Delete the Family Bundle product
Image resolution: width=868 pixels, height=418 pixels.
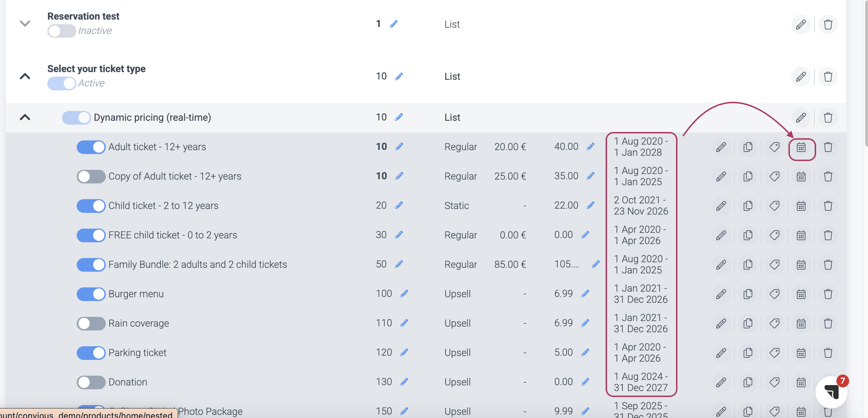(828, 265)
